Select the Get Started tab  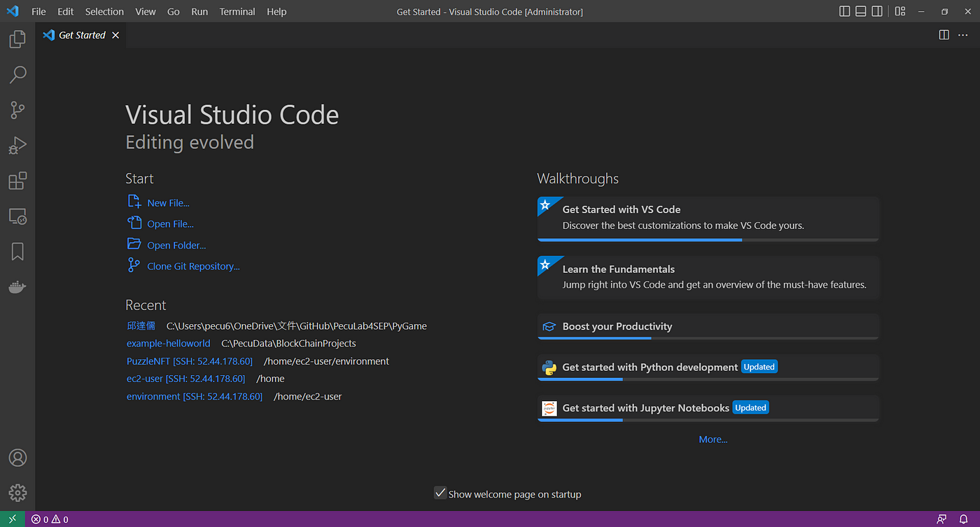pos(81,35)
